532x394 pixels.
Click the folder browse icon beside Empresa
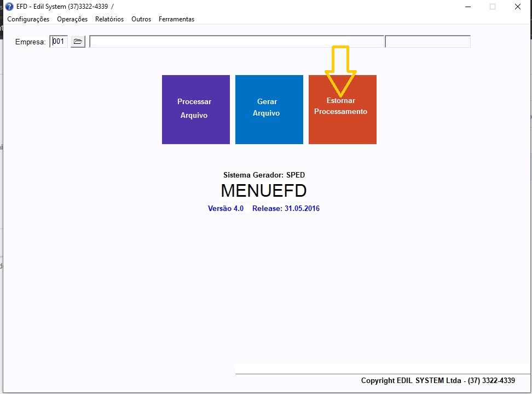click(x=78, y=42)
